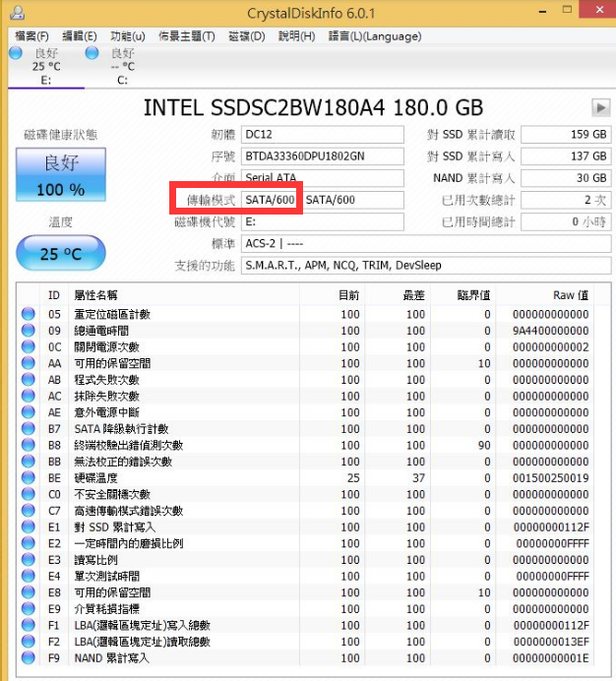The width and height of the screenshot is (616, 681).
Task: Click raw value 001500250019
Action: coord(550,478)
